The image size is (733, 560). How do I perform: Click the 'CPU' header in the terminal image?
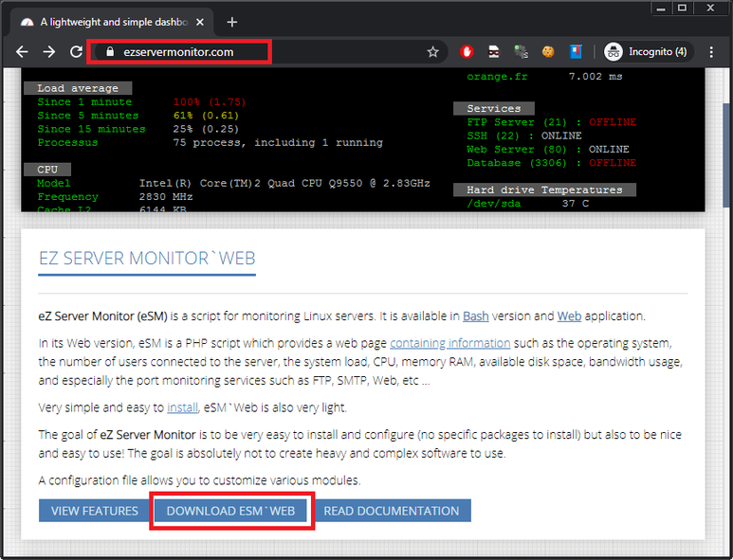(x=47, y=170)
